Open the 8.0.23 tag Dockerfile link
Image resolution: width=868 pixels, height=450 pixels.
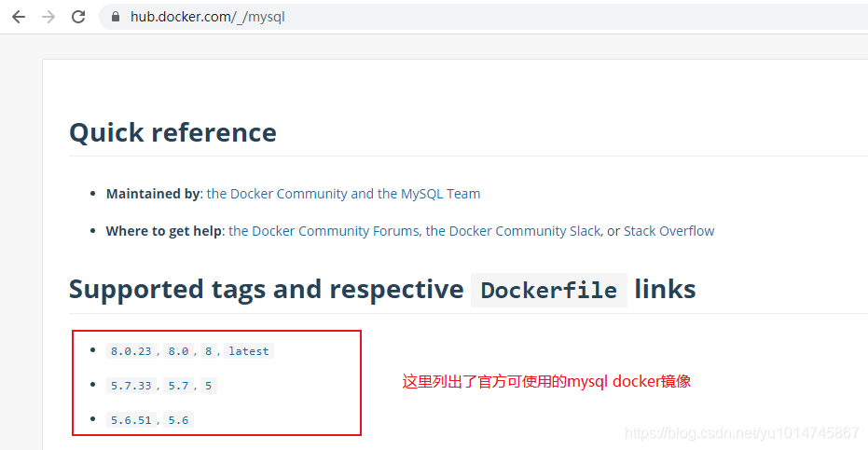pyautogui.click(x=131, y=351)
